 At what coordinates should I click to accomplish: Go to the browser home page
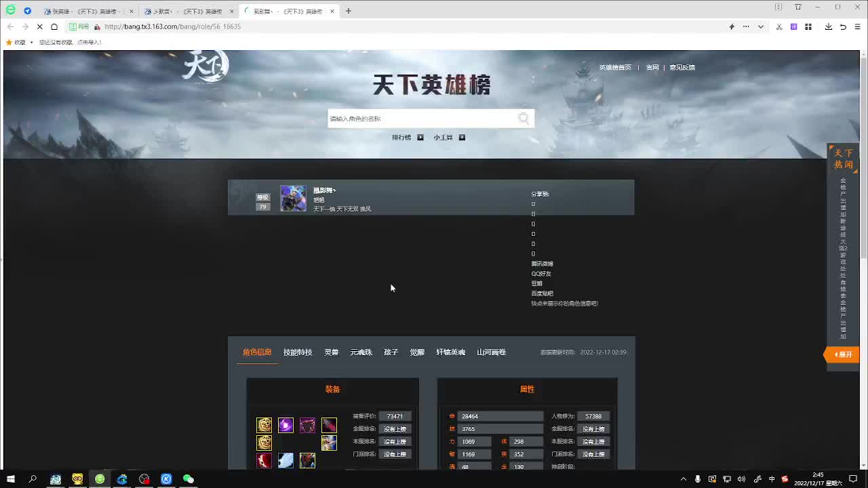pyautogui.click(x=54, y=26)
